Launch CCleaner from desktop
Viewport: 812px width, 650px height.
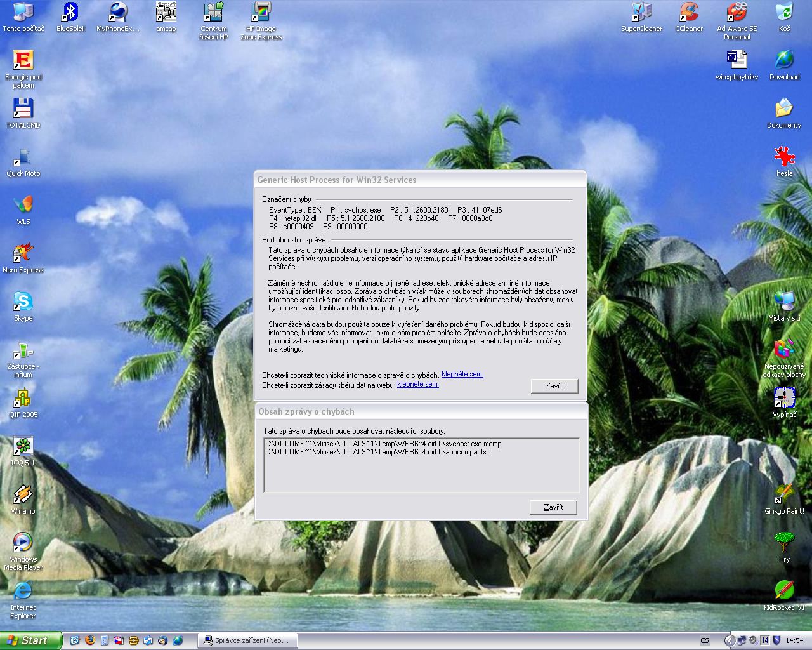click(689, 17)
